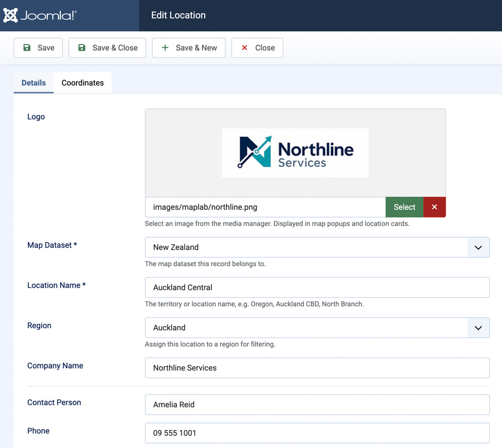Click the Company Name input field
Viewport: 502px width, 448px height.
tap(317, 368)
